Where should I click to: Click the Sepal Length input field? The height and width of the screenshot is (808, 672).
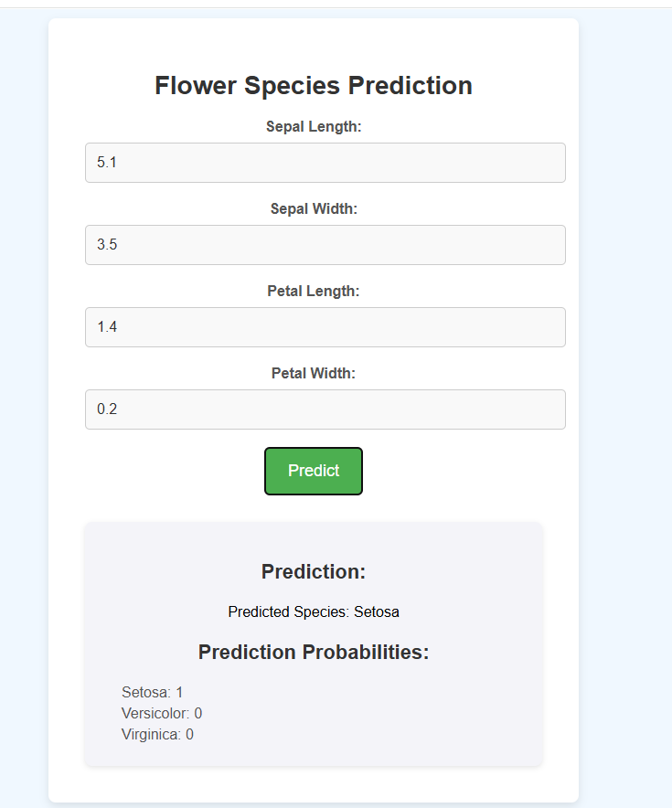tap(325, 162)
